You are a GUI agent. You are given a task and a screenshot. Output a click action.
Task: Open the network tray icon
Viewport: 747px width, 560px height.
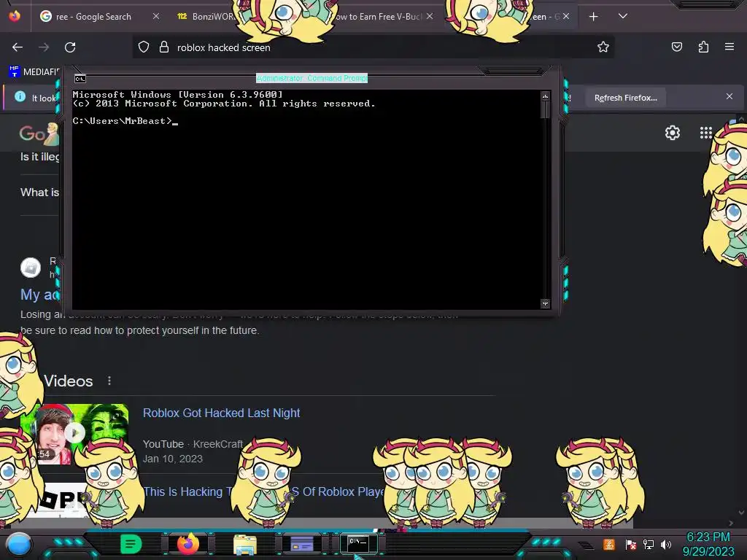648,544
